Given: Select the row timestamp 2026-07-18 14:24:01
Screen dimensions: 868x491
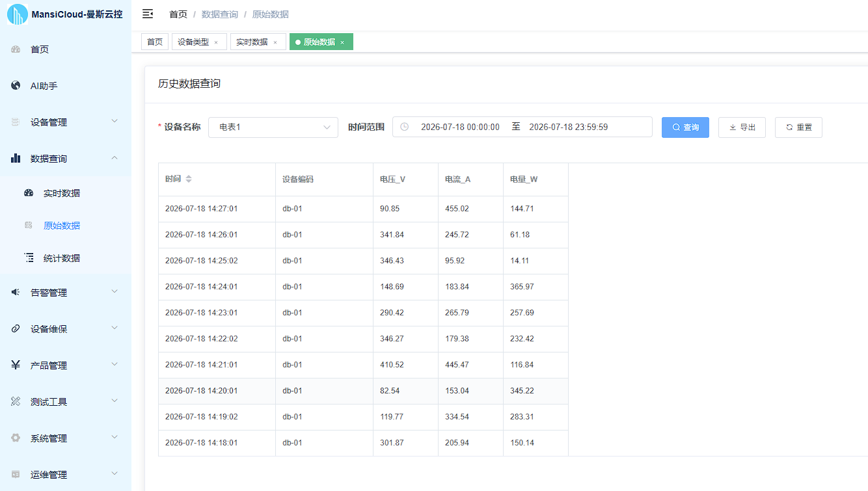Looking at the screenshot, I should 201,287.
